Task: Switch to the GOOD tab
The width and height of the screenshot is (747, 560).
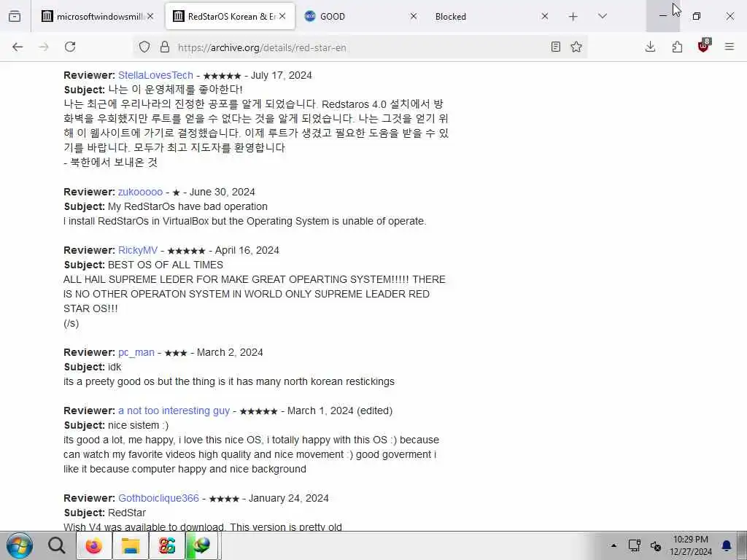Action: [x=362, y=16]
